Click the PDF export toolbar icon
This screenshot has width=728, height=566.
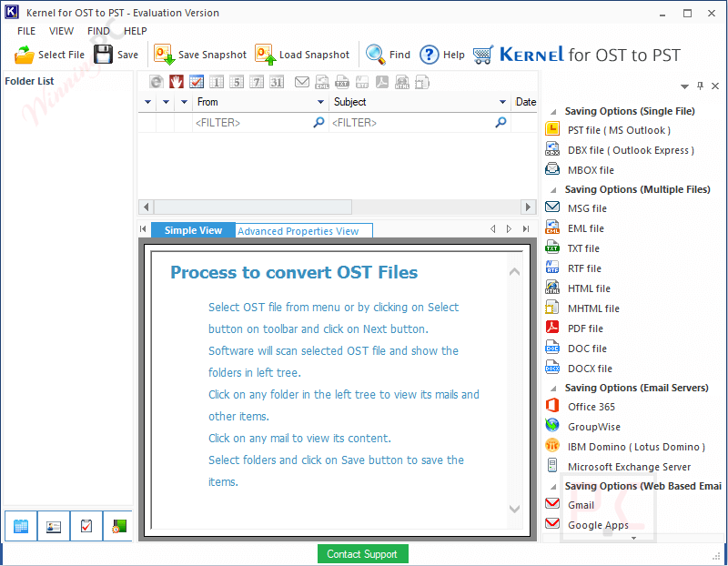coord(382,82)
